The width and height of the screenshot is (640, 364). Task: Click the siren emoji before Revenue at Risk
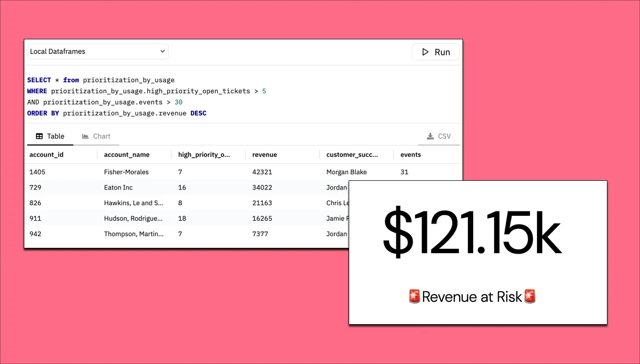pos(415,296)
